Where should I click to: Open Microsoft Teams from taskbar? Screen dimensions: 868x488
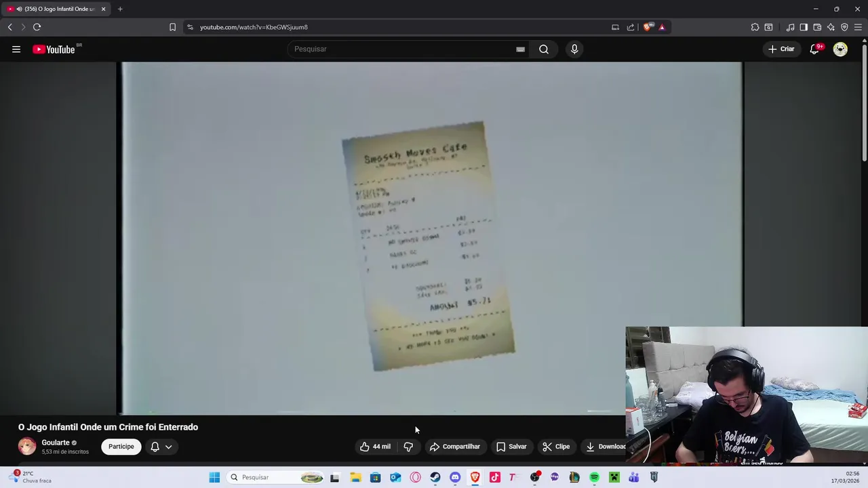[x=633, y=477]
